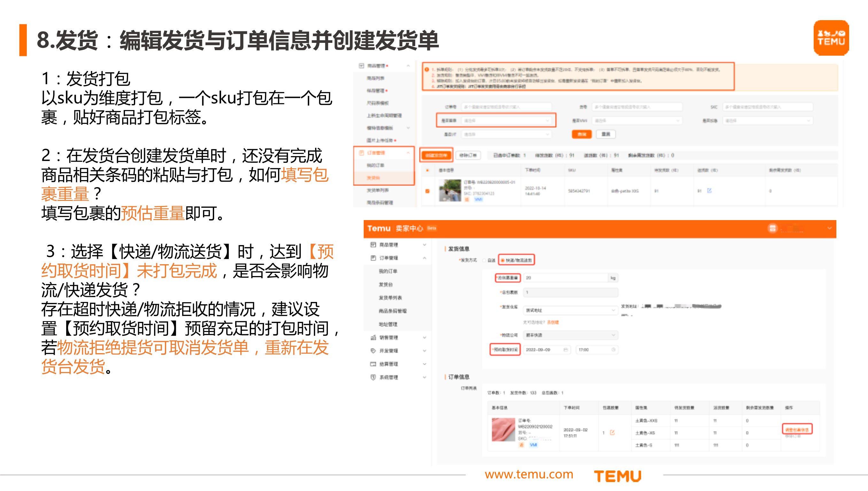Click the orange 去创建 link
The height and width of the screenshot is (491, 868).
point(553,322)
